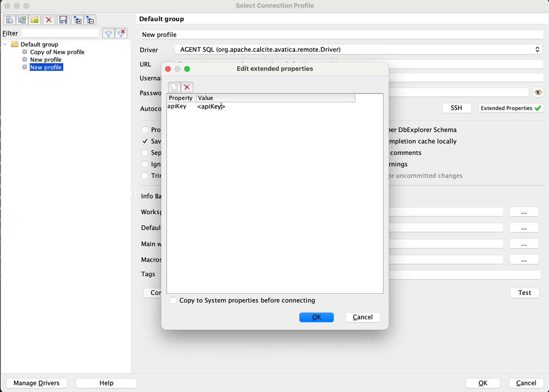
Task: Click the create new connection profile icon
Action: (10, 20)
